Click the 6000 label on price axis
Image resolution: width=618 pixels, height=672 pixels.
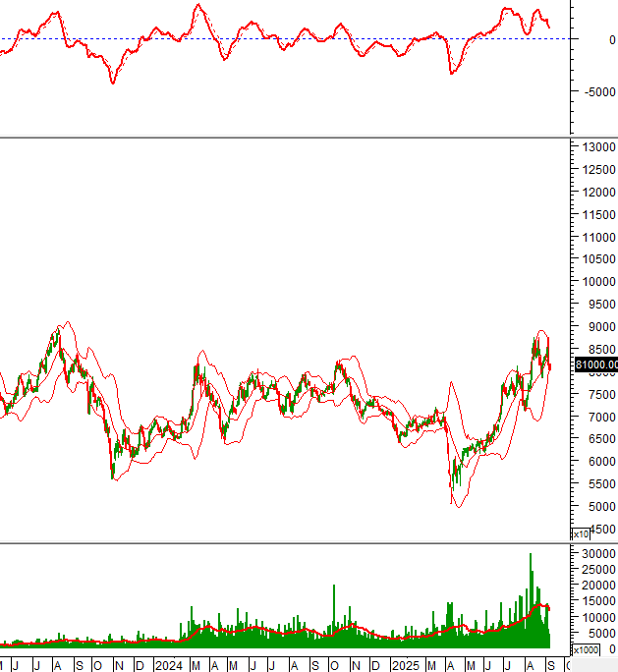[x=599, y=461]
